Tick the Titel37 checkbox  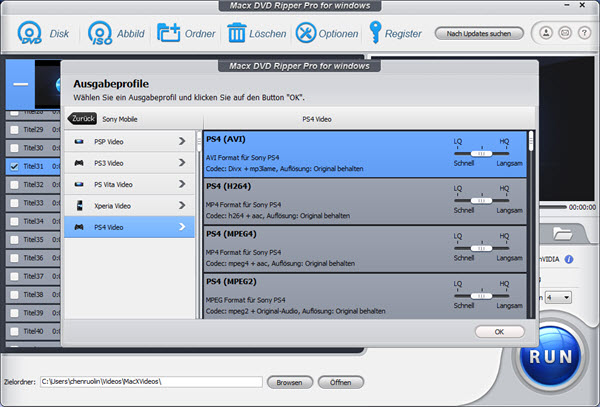14,277
